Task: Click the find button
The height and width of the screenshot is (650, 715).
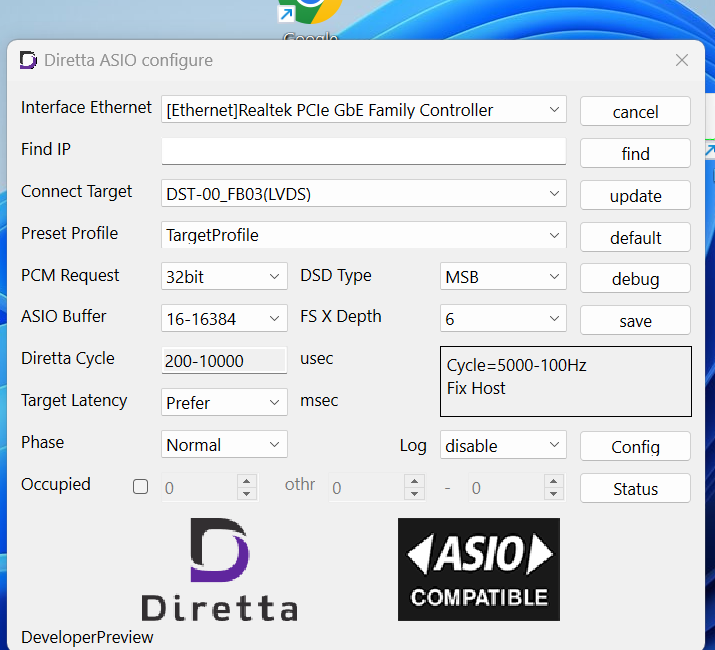Action: [x=635, y=153]
